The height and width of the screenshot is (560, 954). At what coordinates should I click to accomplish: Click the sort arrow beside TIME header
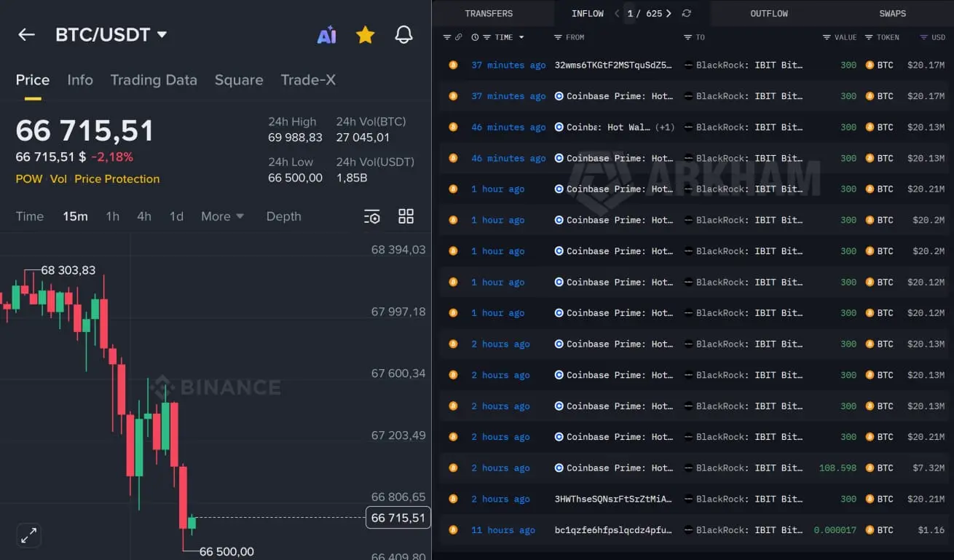tap(521, 37)
